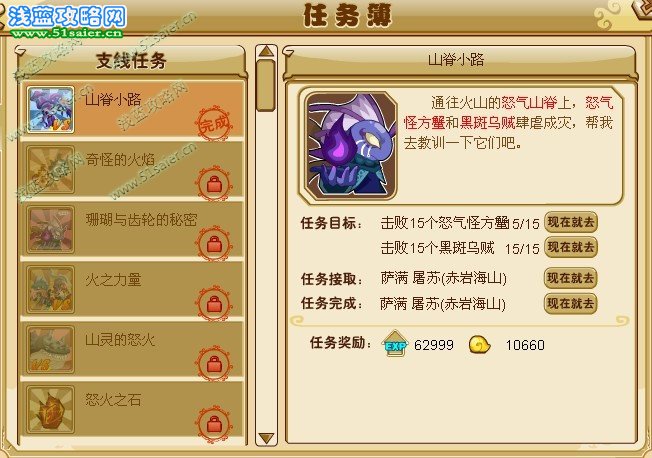Select the 怒火之石 quest entry

(131, 410)
